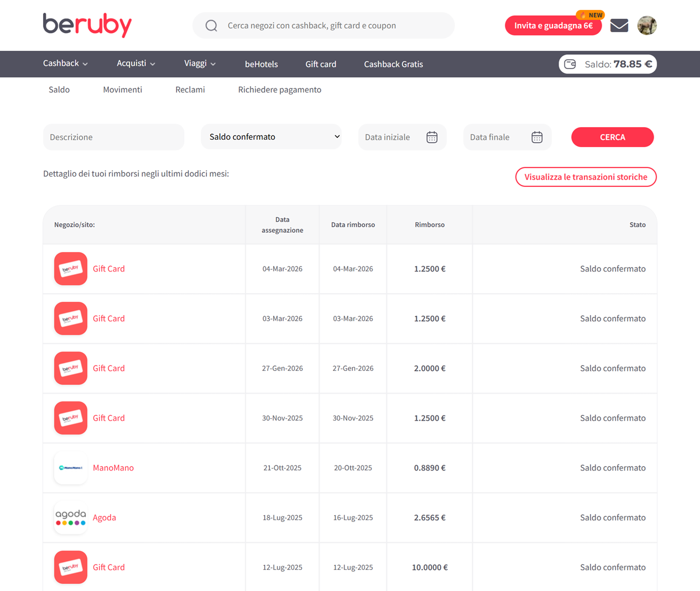Switch to the Saldo tab
This screenshot has width=700, height=591.
(x=59, y=90)
